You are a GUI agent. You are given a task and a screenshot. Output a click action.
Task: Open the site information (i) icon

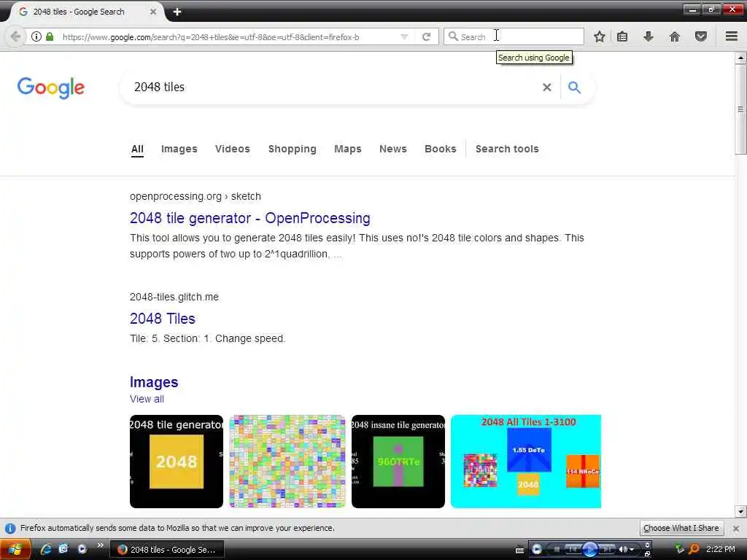(x=36, y=36)
